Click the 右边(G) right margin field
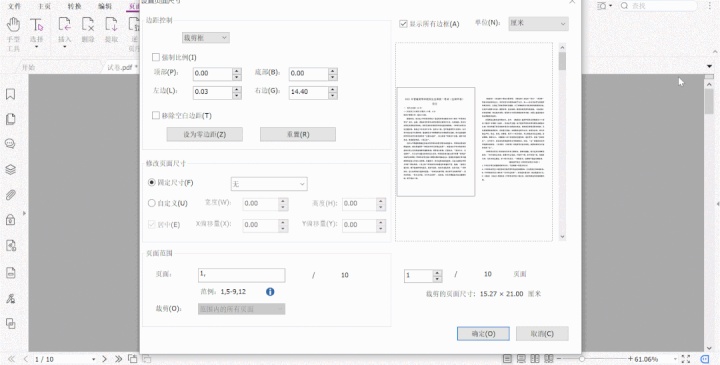This screenshot has height=365, width=720. tap(309, 92)
